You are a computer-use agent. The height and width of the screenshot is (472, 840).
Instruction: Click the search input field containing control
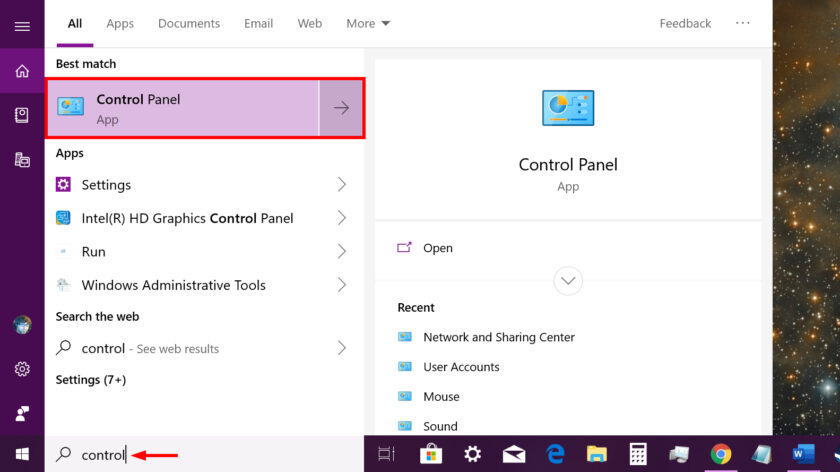[204, 454]
